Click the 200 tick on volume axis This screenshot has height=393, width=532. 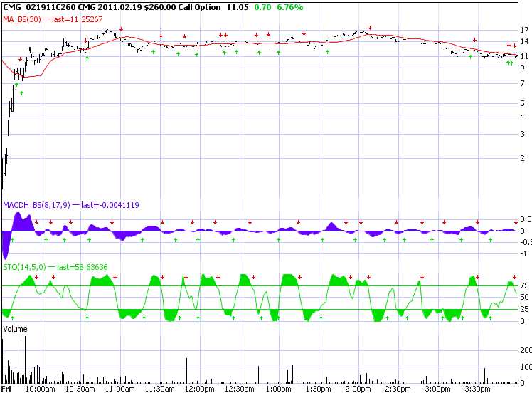coord(526,350)
